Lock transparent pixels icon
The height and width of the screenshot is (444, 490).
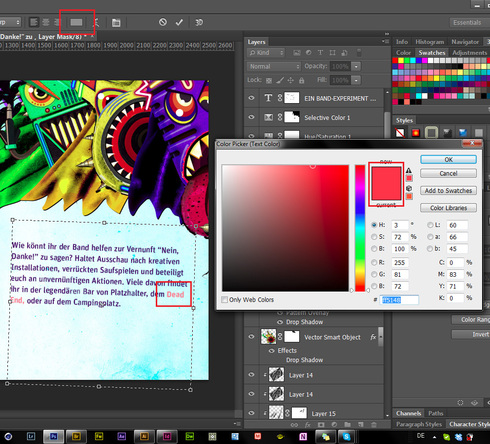[269, 80]
